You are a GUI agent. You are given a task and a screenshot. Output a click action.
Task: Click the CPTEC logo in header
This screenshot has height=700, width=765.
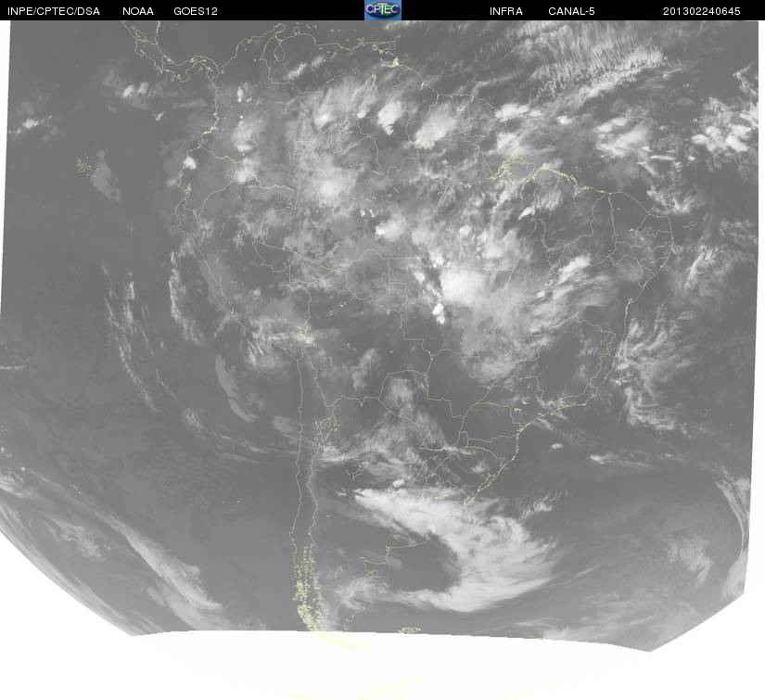point(383,10)
